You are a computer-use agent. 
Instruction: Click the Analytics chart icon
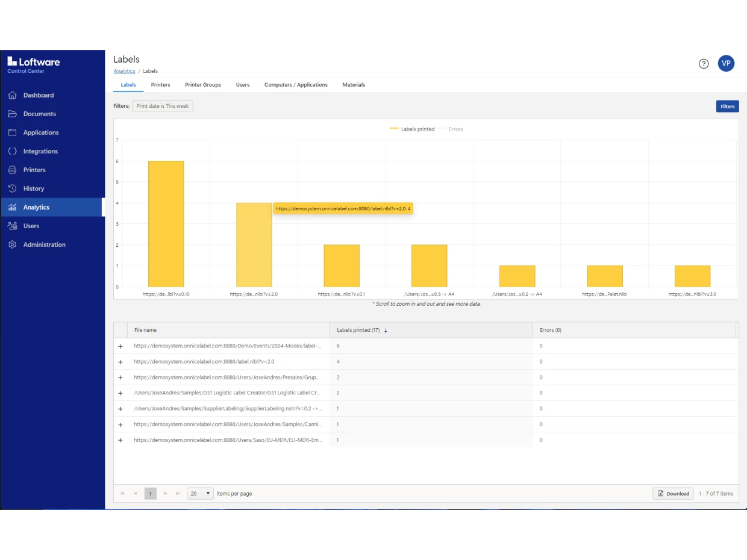[12, 207]
